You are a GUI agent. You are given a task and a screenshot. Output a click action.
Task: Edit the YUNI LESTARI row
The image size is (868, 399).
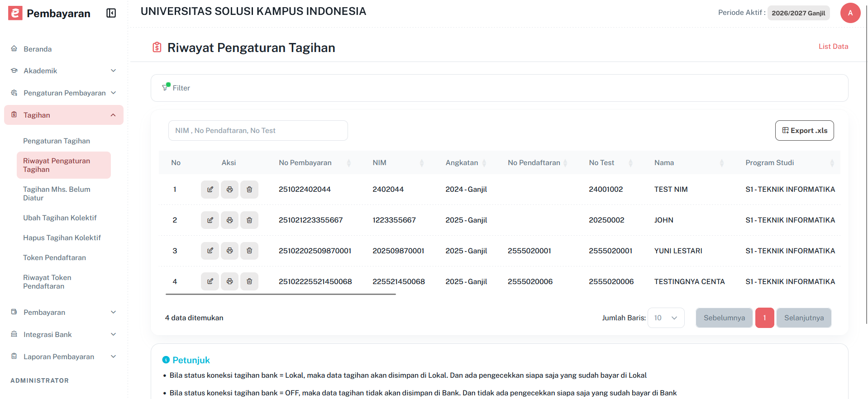click(210, 251)
